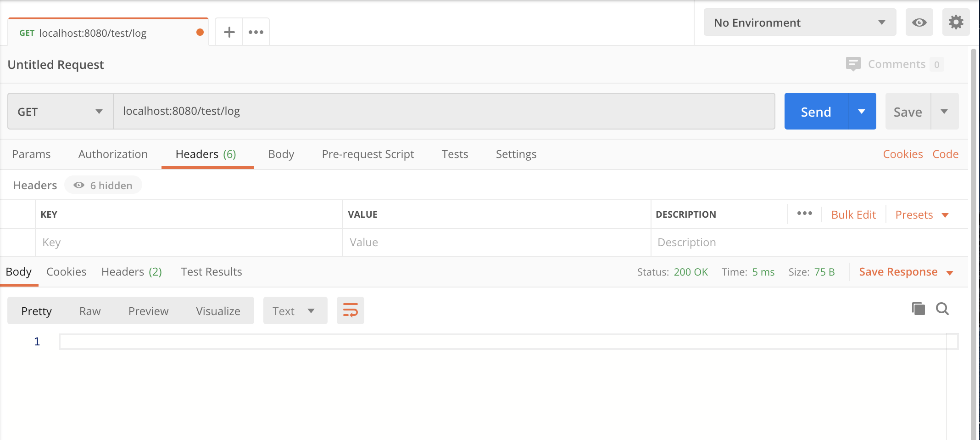Open a new request tab with plus icon
The width and height of the screenshot is (980, 440).
pos(229,32)
